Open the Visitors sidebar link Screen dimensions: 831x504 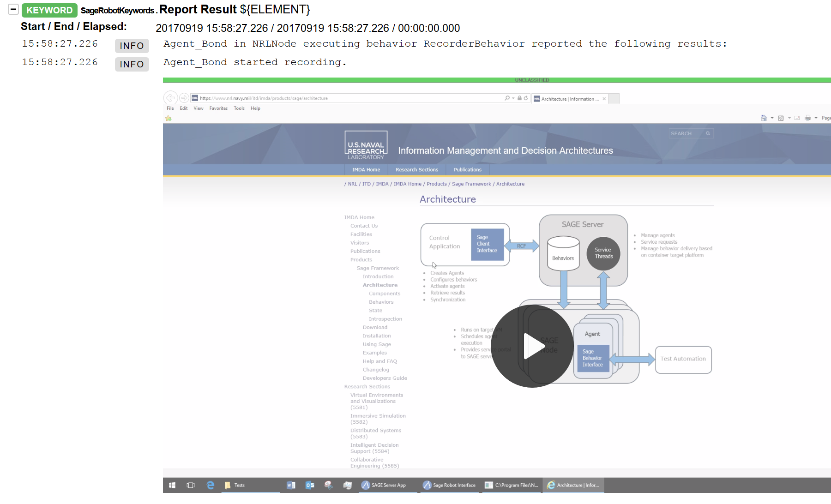[360, 243]
